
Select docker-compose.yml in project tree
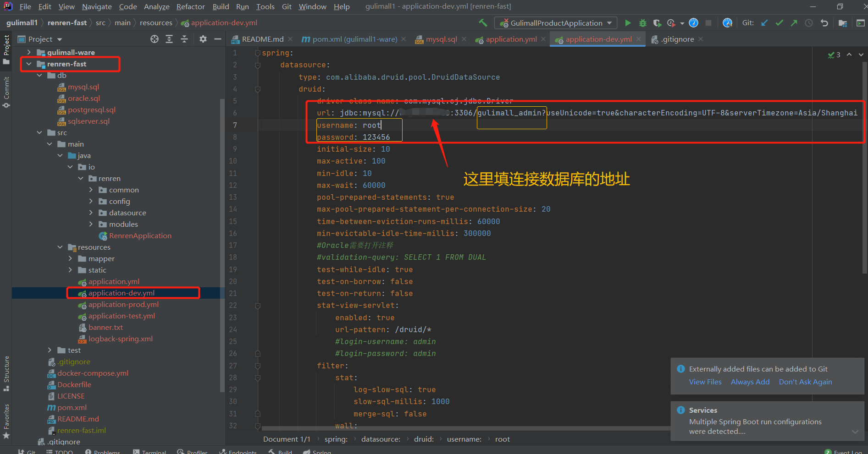[93, 373]
